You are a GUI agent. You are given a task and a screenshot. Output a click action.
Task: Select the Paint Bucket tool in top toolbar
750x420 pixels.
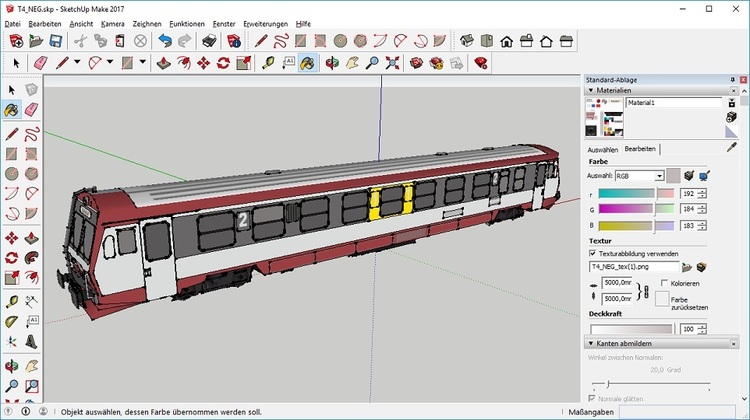click(x=308, y=63)
